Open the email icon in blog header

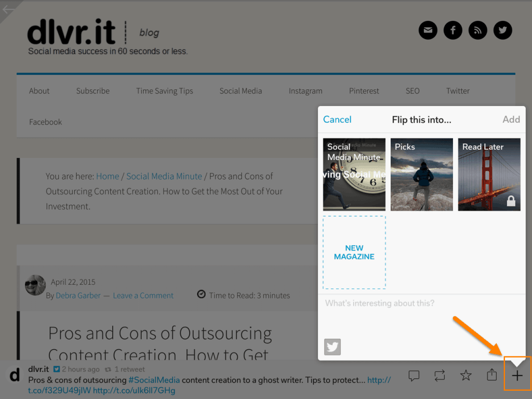point(428,30)
